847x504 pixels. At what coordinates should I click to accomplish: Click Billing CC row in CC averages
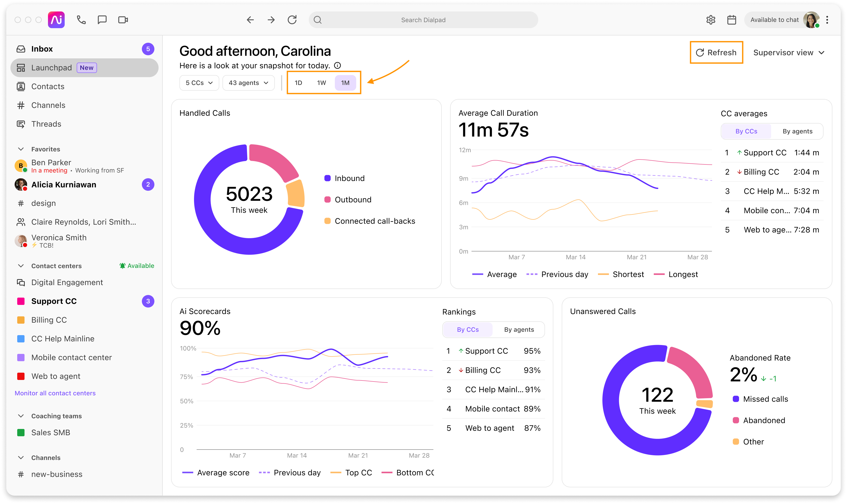coord(772,172)
